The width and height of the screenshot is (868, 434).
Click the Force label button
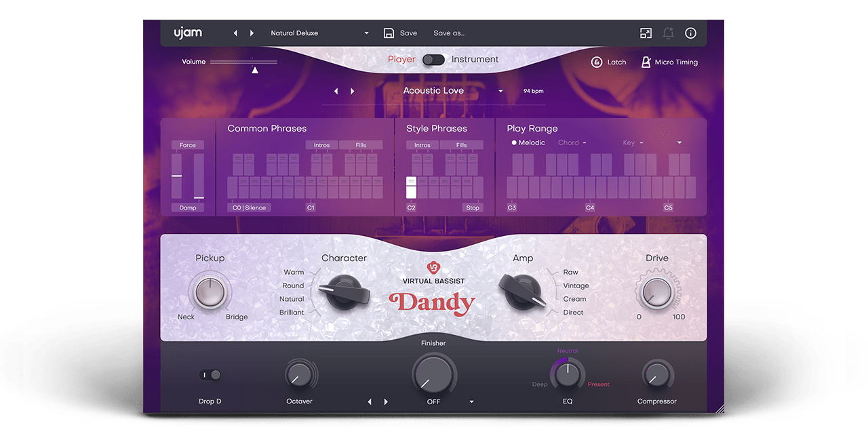188,145
